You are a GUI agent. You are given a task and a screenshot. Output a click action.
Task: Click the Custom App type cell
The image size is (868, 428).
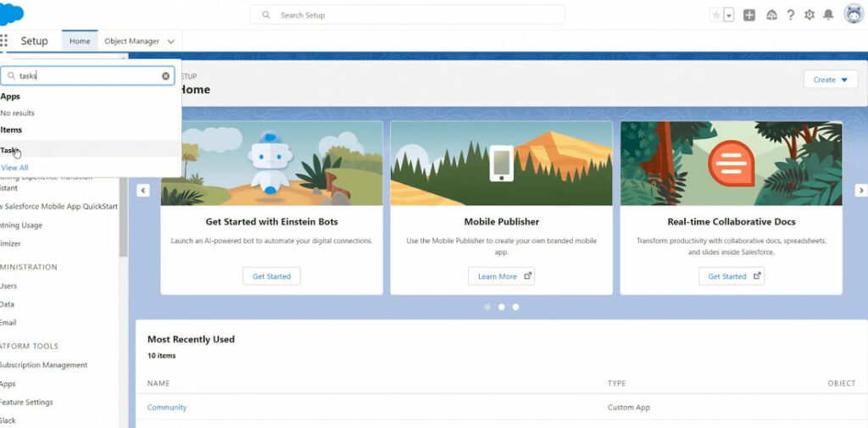pyautogui.click(x=629, y=408)
